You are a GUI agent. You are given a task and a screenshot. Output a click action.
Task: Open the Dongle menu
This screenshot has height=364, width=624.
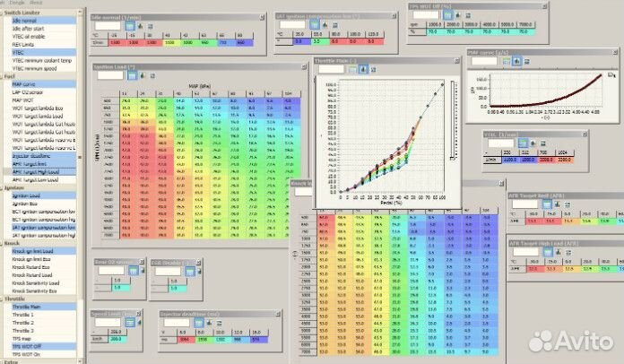[16, 3]
